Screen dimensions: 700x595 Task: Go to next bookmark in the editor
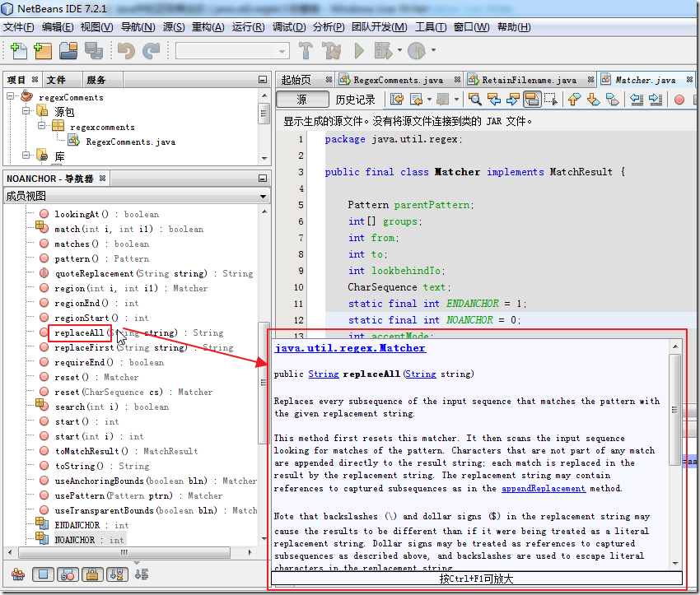593,100
